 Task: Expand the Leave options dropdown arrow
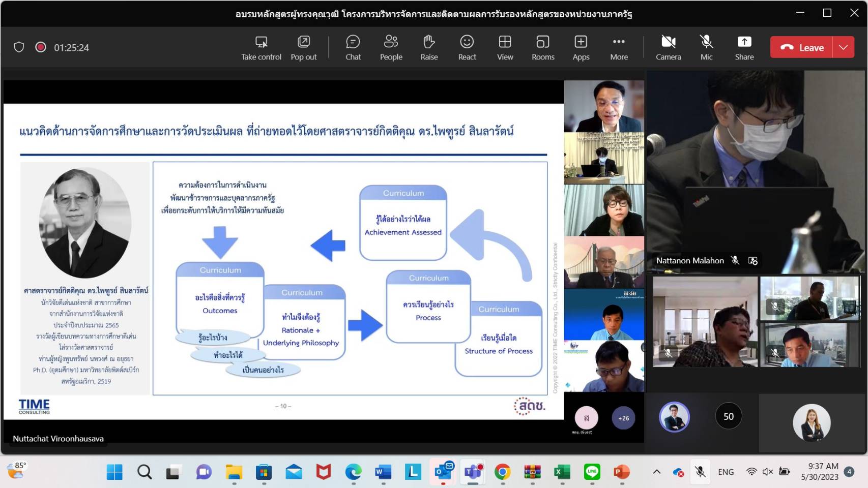843,47
